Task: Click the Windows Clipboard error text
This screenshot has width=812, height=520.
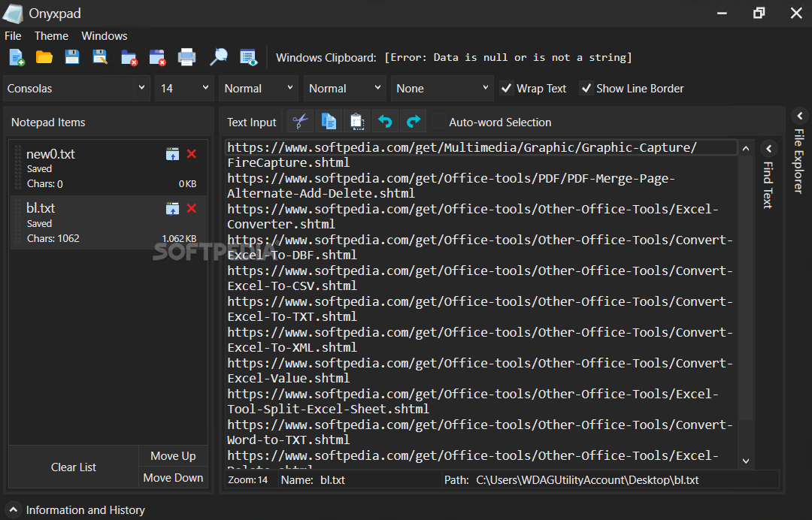Action: tap(508, 57)
